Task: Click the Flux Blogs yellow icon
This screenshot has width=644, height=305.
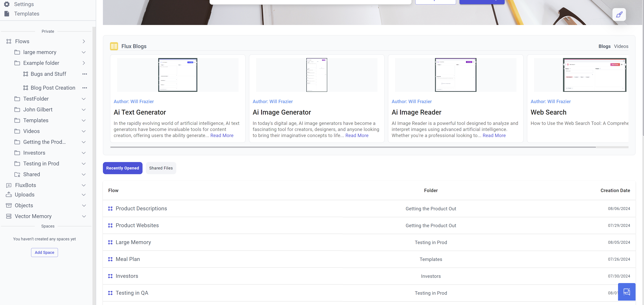Action: pos(114,46)
